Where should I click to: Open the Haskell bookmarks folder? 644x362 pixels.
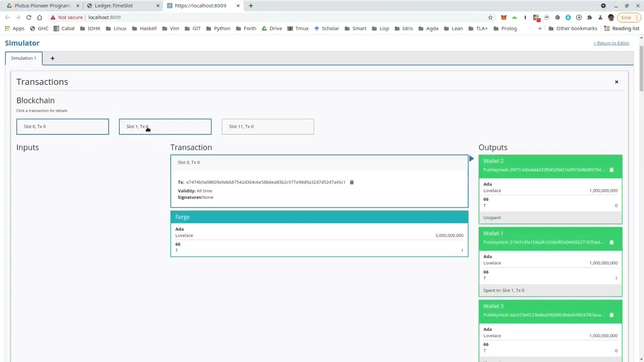[144, 28]
